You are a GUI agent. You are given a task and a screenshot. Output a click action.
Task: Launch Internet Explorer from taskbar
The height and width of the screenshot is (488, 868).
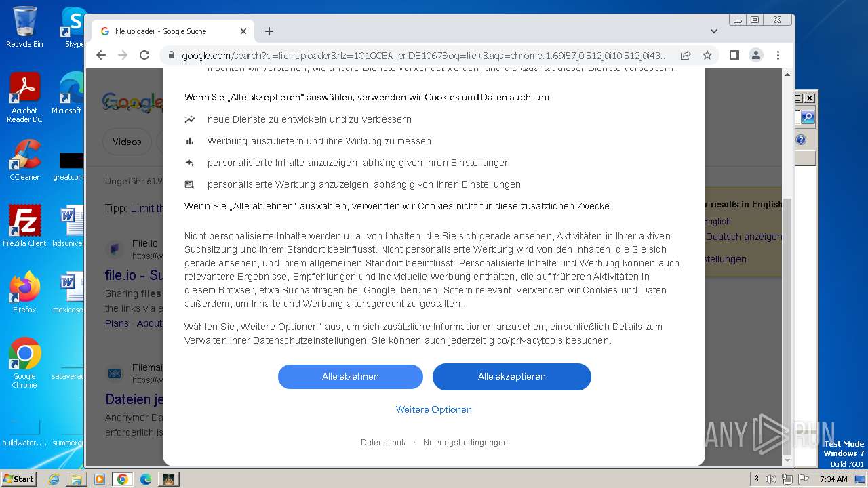54,479
